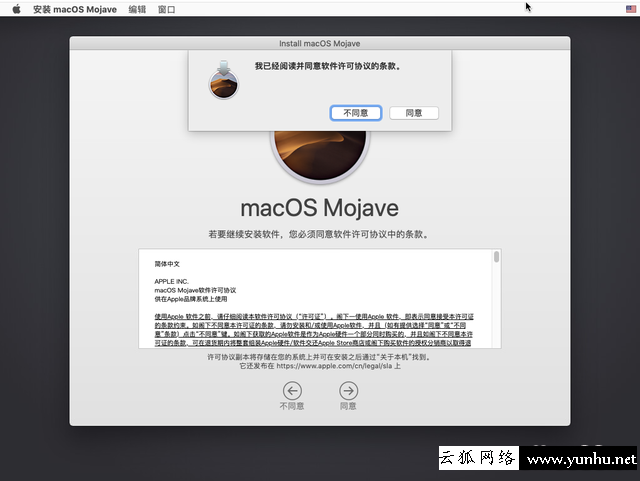Click the US flag input source icon
Viewport: 640px width, 481px height.
631,9
